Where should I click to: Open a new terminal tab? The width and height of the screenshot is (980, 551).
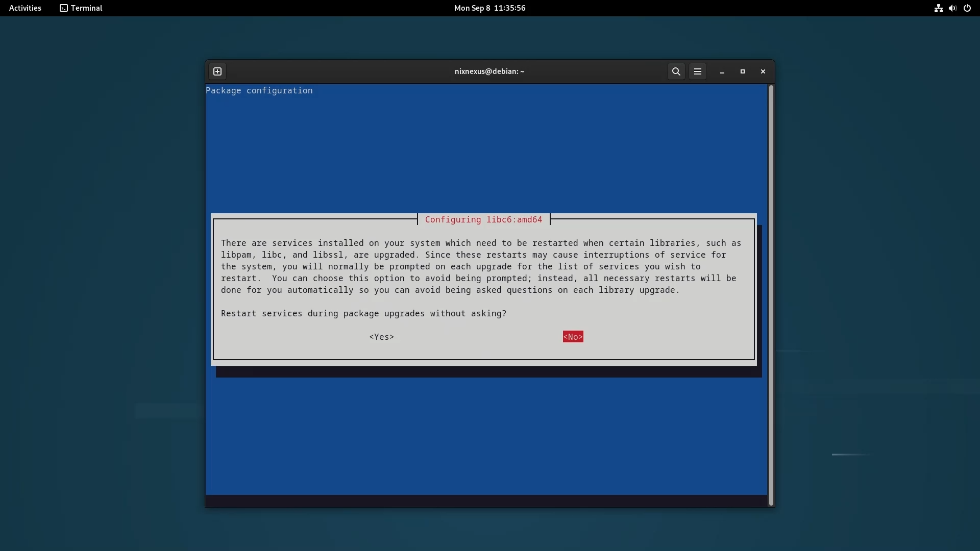[x=217, y=71]
